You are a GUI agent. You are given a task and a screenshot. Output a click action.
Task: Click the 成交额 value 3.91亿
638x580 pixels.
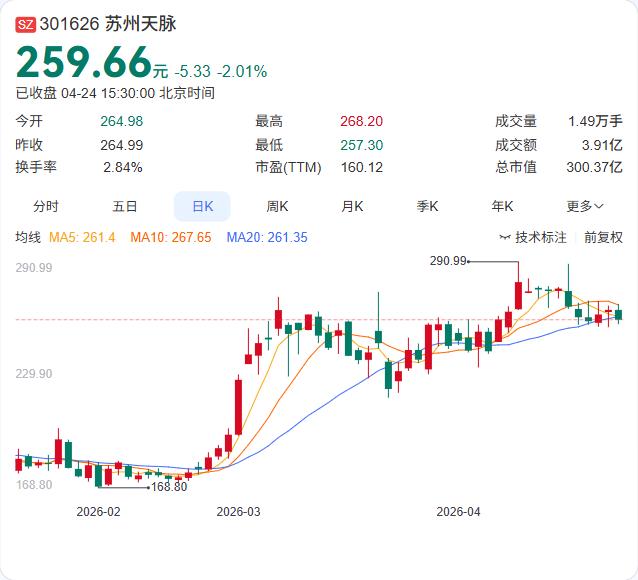602,145
